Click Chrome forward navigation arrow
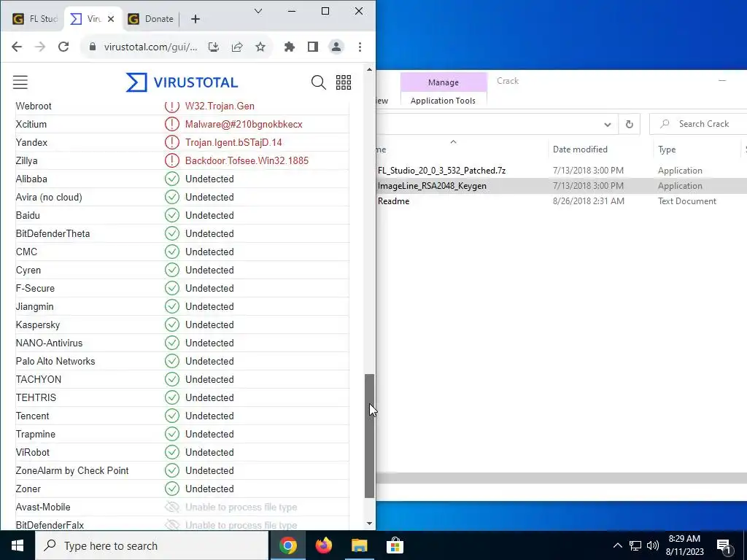This screenshot has height=560, width=747. 40,47
